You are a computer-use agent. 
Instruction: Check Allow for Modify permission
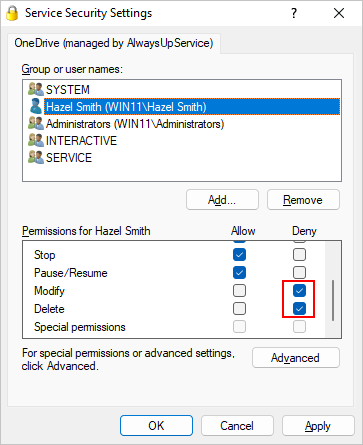[239, 291]
